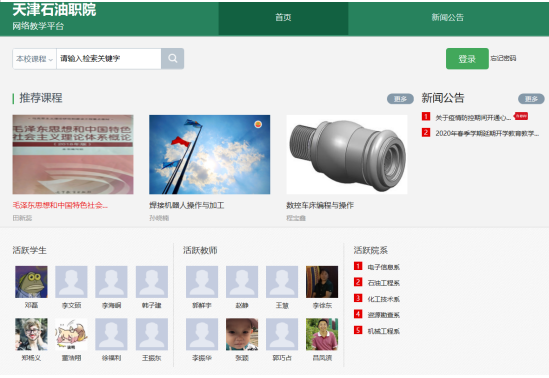Click student 邓磊's frog avatar
Screen dimensions: 549x378
tap(31, 282)
